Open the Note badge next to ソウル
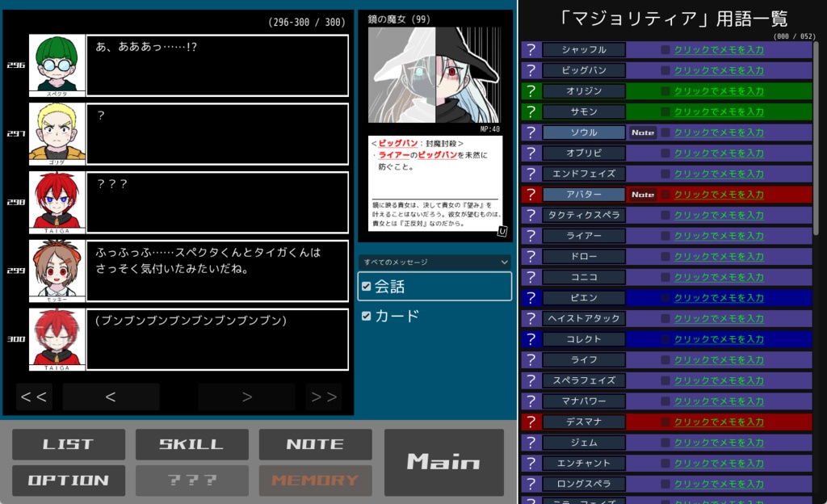This screenshot has width=827, height=504. (x=642, y=132)
